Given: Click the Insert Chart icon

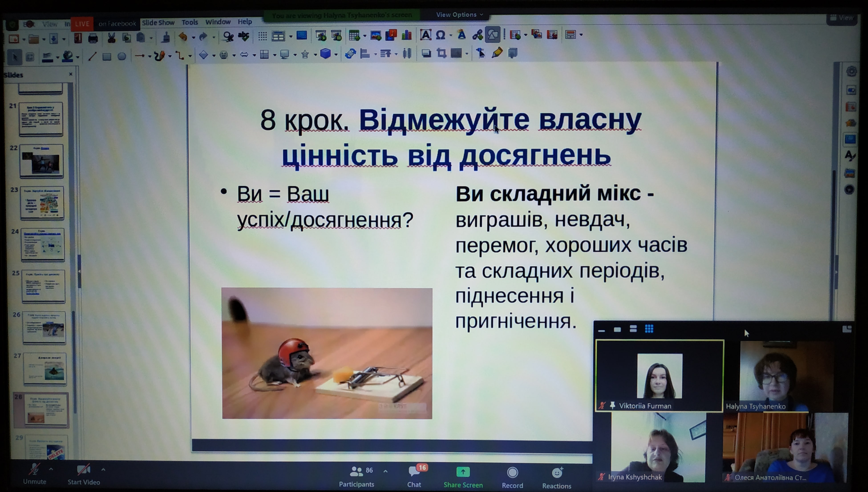Looking at the screenshot, I should tap(407, 35).
